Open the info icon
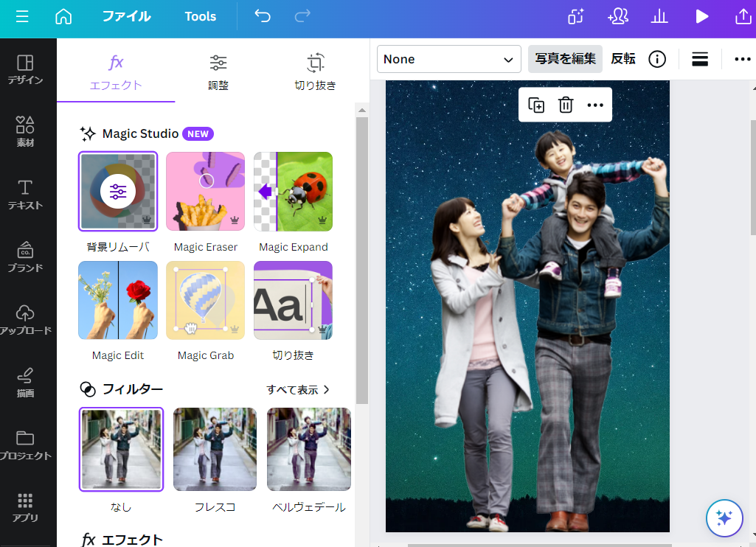 pyautogui.click(x=656, y=59)
